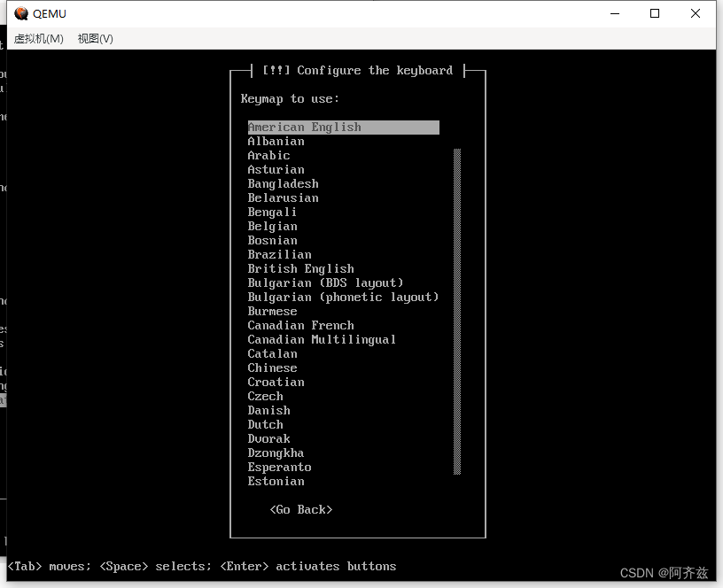Activate the Go Back button
This screenshot has width=723, height=588.
[x=300, y=509]
